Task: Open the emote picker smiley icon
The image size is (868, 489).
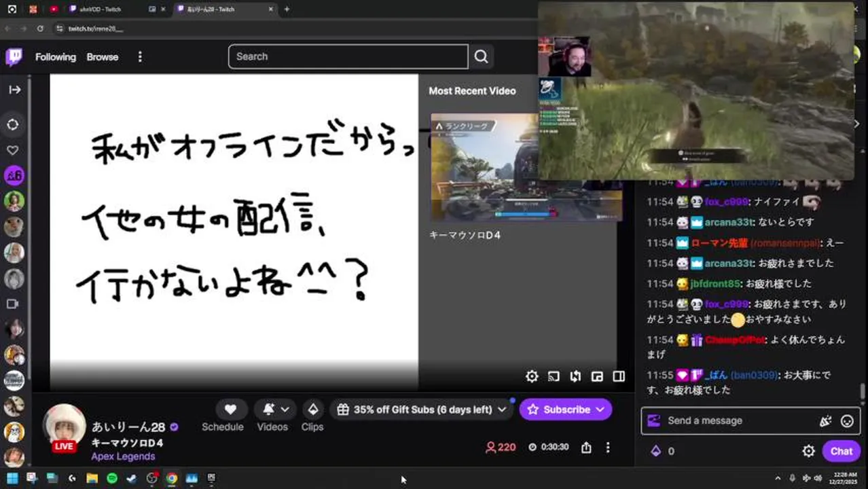Action: [x=846, y=421]
